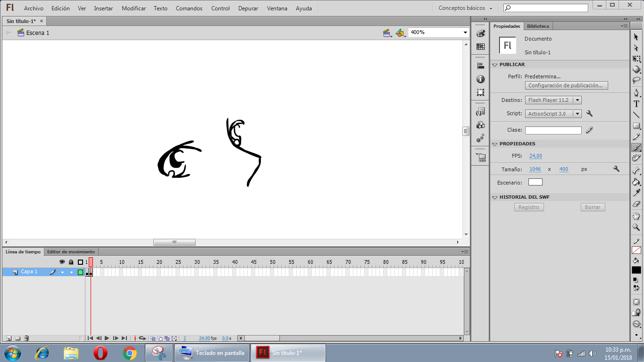Open the edit scene dropdown
The height and width of the screenshot is (362, 644).
(388, 33)
